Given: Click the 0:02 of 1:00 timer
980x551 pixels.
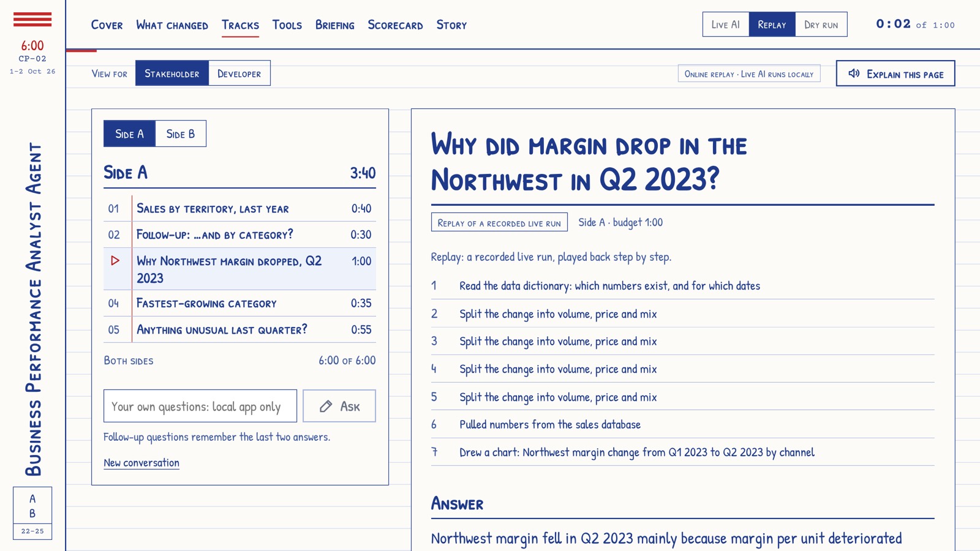Looking at the screenshot, I should click(915, 24).
